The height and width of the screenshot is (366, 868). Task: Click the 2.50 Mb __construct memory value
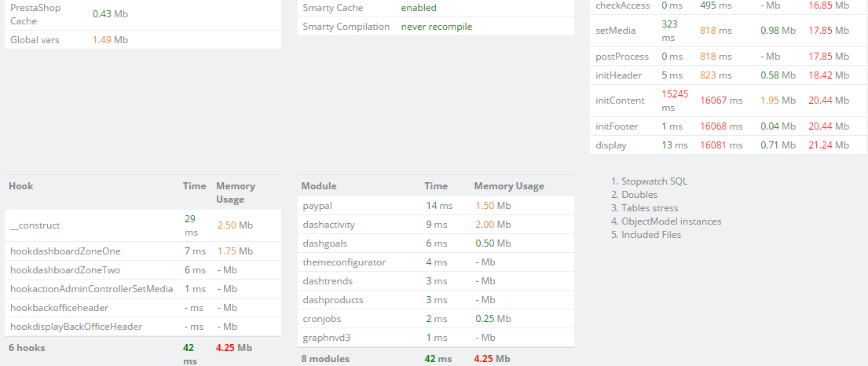pyautogui.click(x=236, y=225)
